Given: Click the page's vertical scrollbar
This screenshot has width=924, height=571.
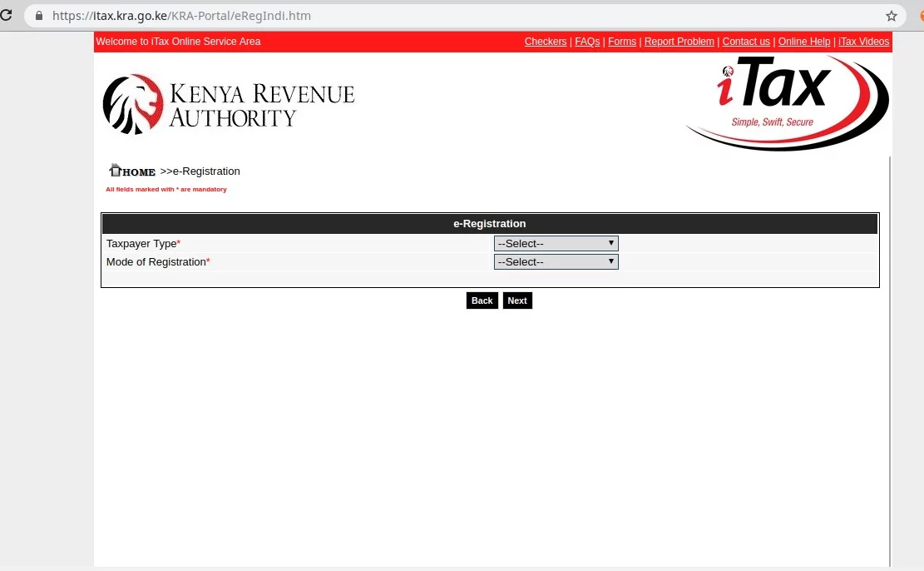Looking at the screenshot, I should point(890,358).
